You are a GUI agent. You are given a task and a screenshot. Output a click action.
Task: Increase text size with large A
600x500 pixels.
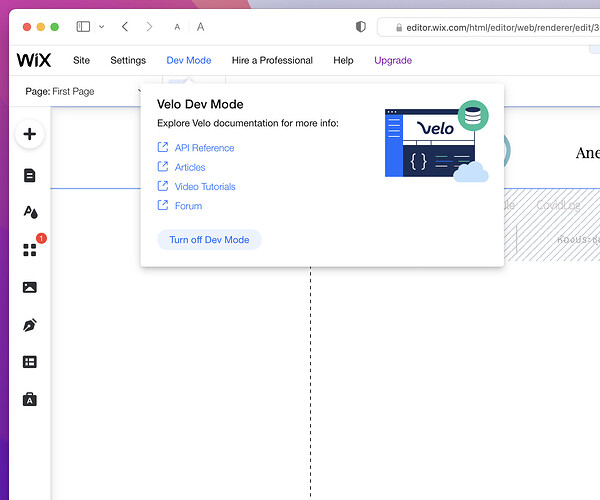pyautogui.click(x=200, y=27)
